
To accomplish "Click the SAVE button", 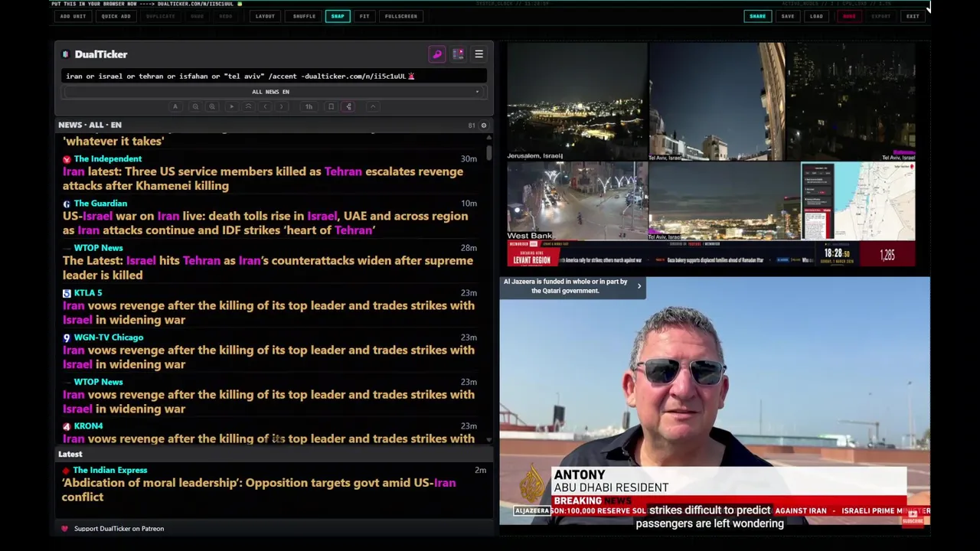I will [788, 16].
